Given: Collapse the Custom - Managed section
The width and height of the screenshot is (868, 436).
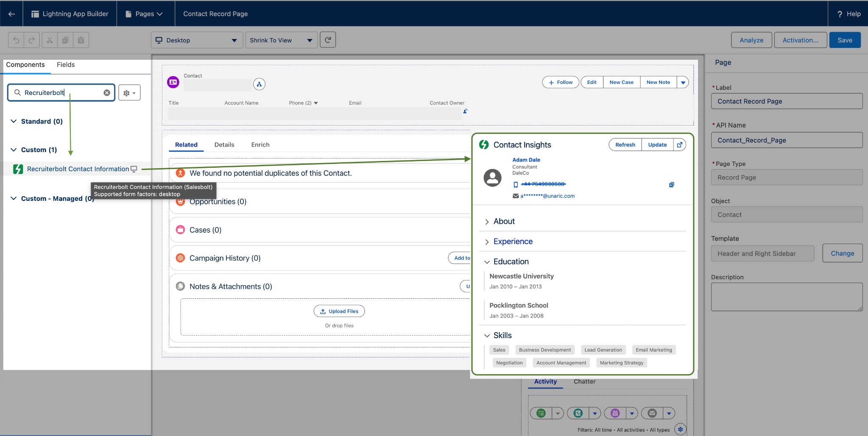Looking at the screenshot, I should point(14,198).
